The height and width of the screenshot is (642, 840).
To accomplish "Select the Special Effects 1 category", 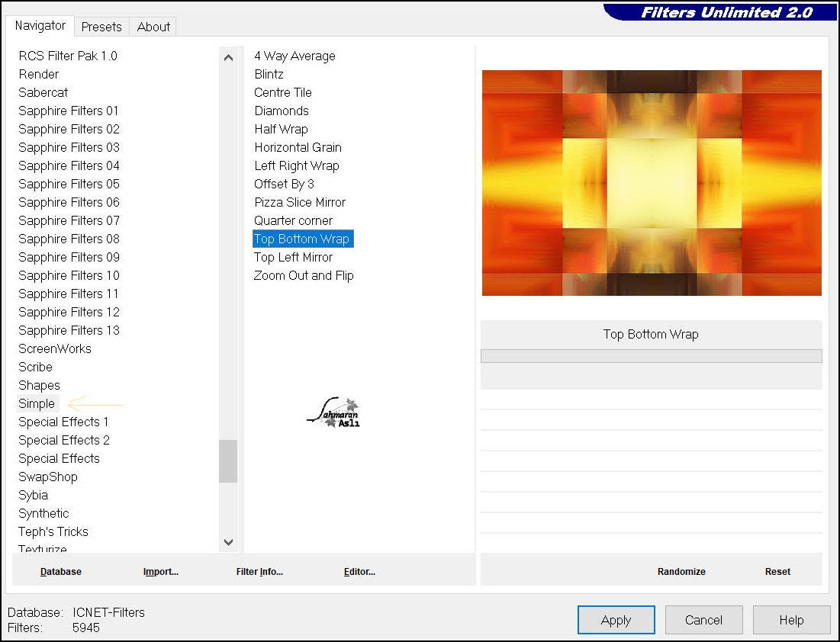I will coord(63,422).
